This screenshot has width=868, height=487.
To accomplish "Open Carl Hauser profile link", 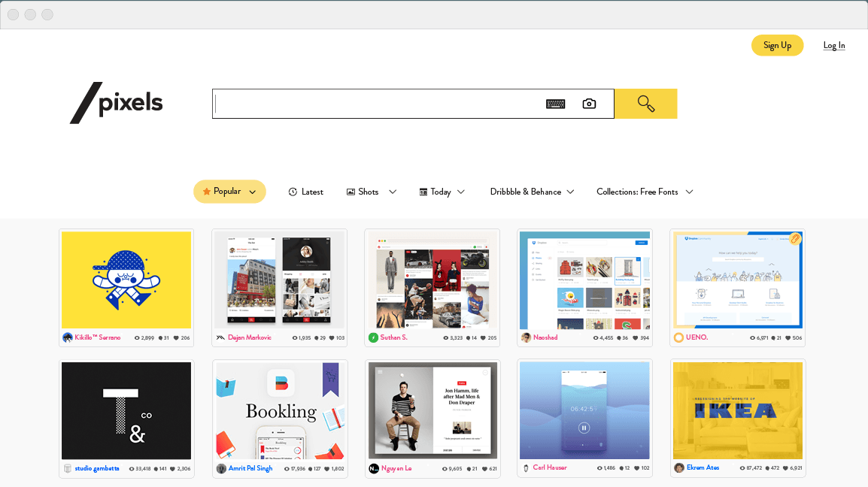I will coord(550,468).
